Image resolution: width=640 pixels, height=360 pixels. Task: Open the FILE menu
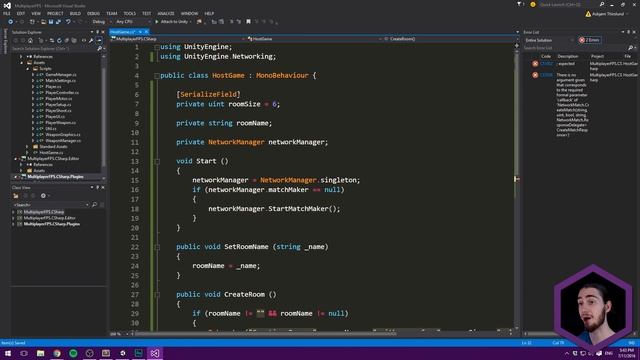point(7,13)
